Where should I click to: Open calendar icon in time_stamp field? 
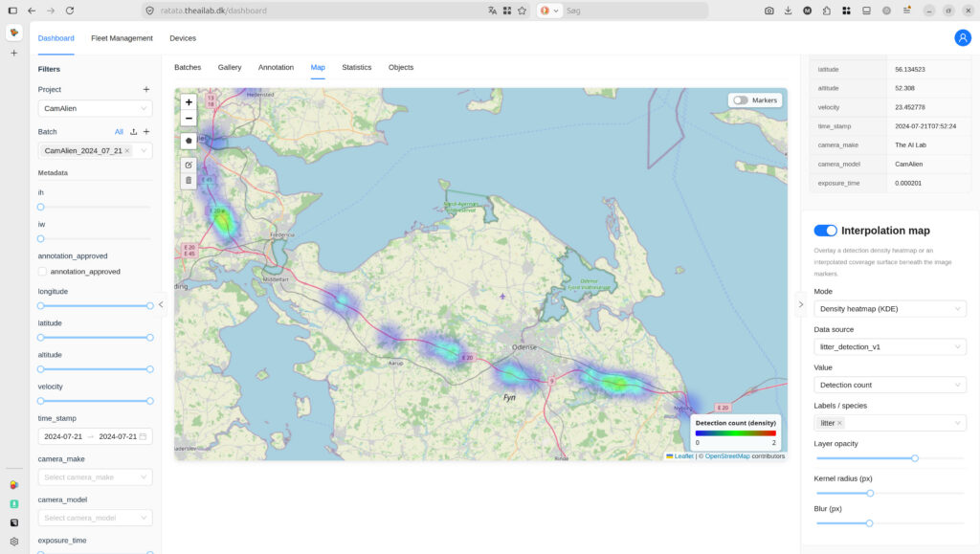coord(143,436)
